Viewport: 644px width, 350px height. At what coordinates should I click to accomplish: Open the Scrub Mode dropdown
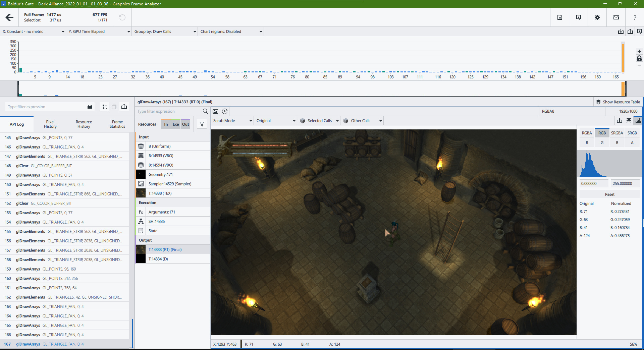pos(232,121)
